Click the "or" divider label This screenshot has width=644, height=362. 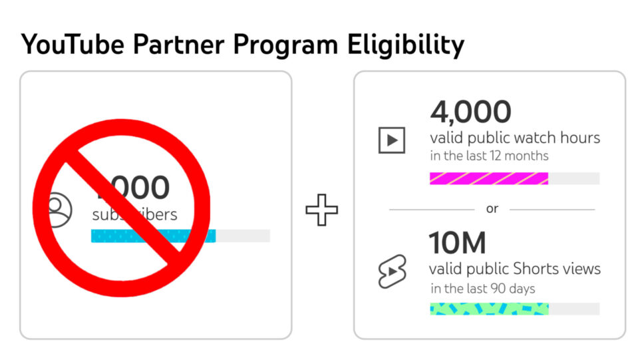tap(492, 209)
